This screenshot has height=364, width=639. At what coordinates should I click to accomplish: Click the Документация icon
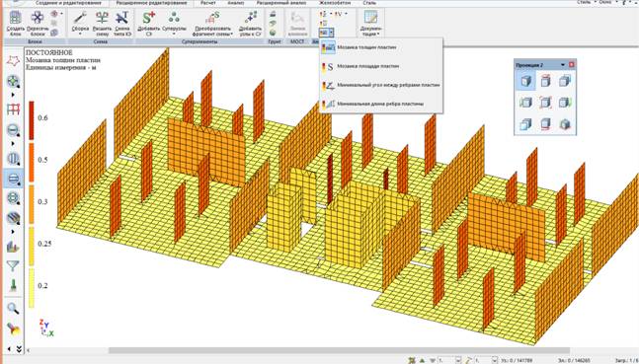coord(370,24)
